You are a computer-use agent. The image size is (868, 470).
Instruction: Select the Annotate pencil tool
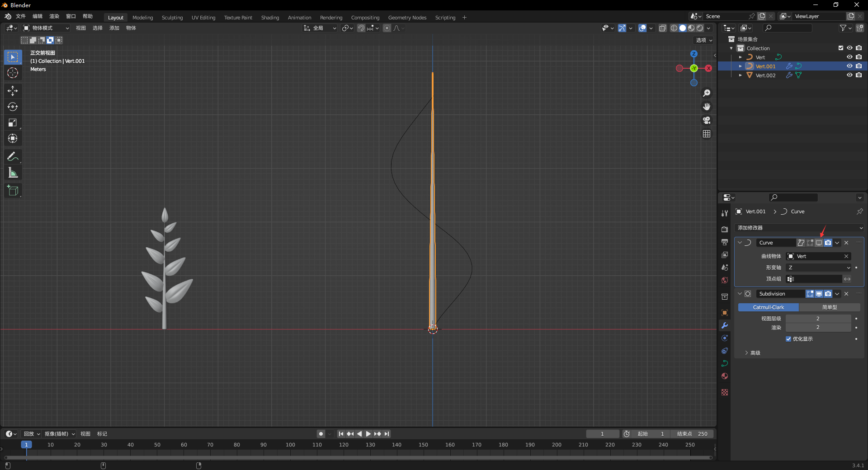tap(13, 157)
